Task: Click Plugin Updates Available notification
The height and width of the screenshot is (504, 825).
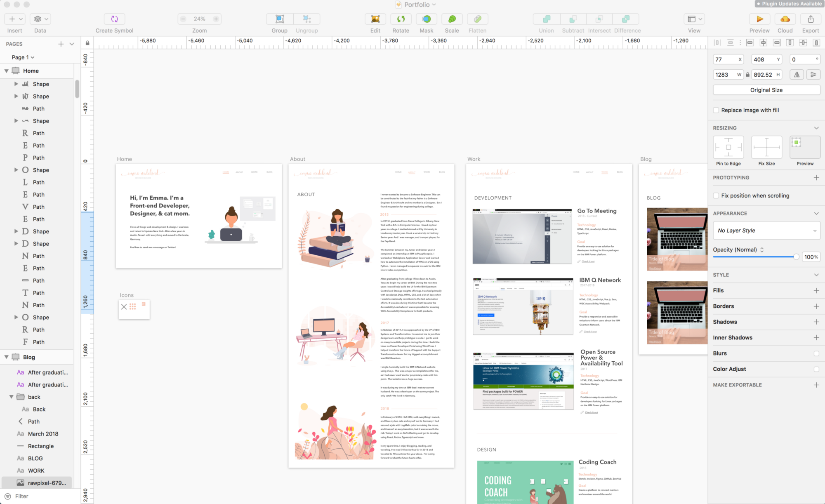Action: point(789,4)
